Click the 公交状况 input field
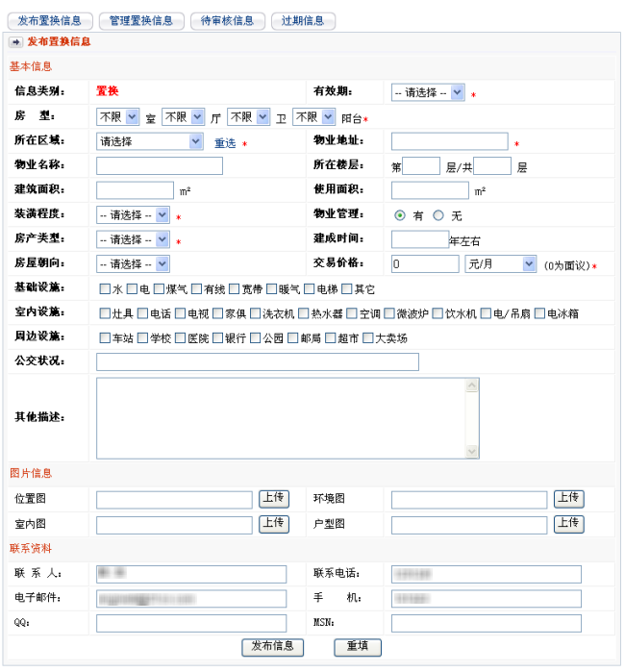The width and height of the screenshot is (625, 672). pos(258,362)
